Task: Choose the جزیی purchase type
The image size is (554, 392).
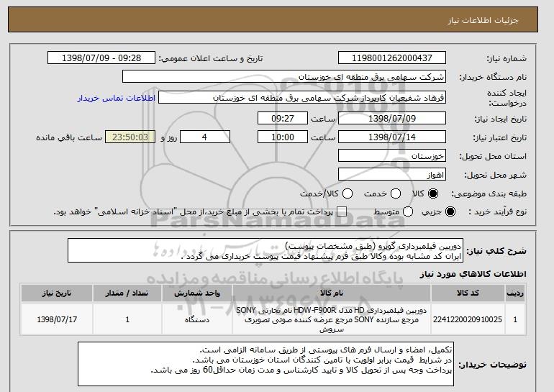Action: pos(450,211)
